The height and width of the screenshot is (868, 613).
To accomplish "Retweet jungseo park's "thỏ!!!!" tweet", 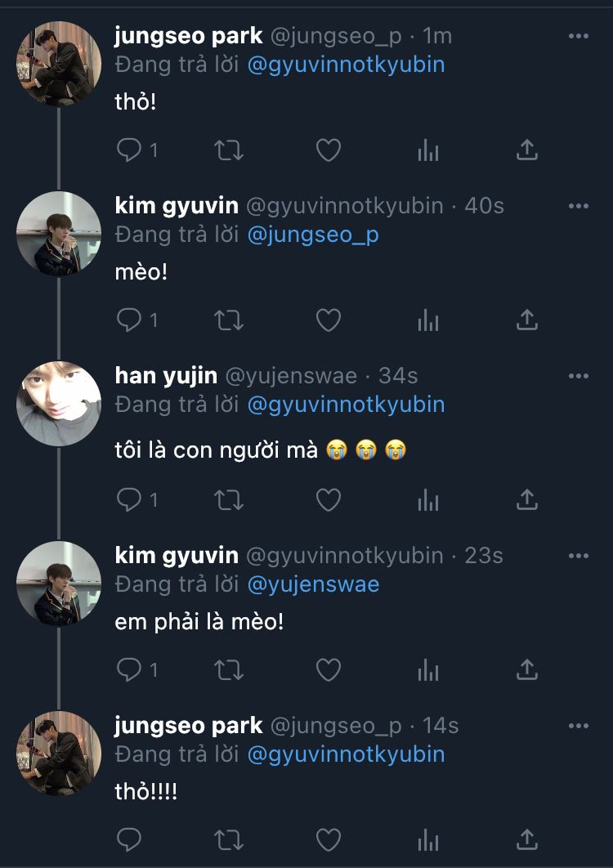I will (x=229, y=839).
